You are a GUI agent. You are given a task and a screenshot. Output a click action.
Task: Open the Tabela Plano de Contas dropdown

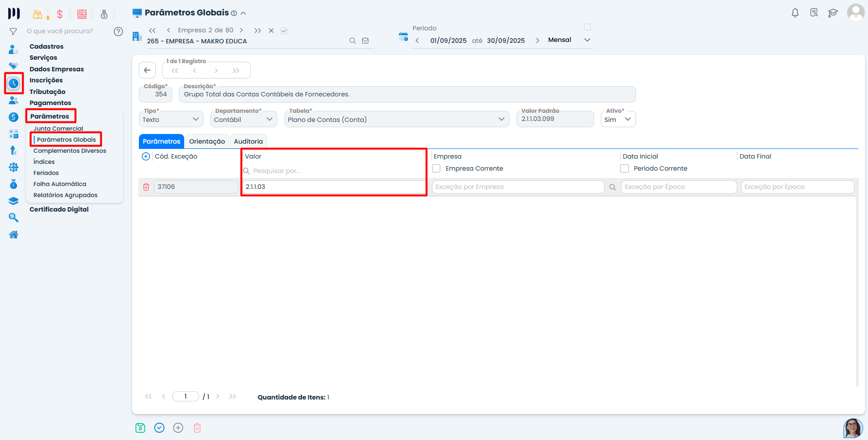point(396,120)
